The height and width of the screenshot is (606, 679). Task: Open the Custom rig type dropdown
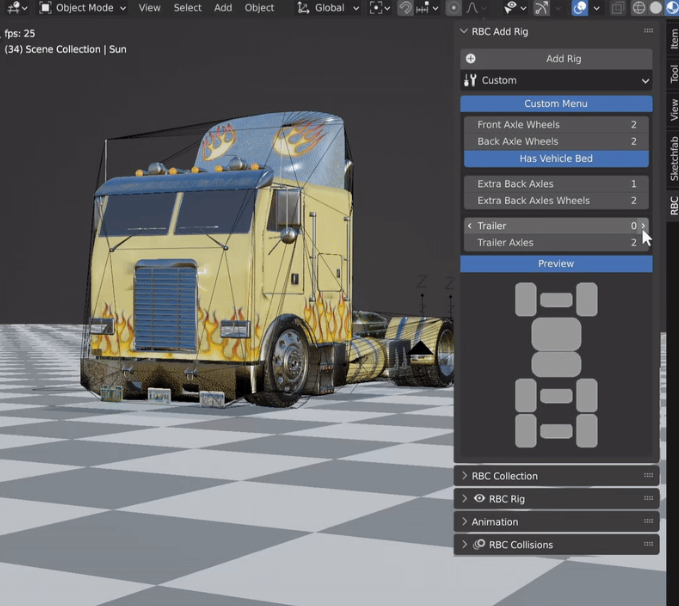click(556, 81)
